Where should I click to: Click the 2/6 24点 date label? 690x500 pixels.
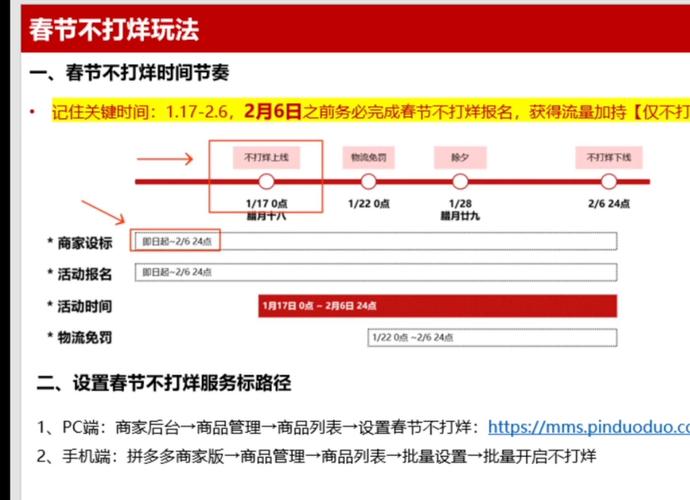point(609,203)
